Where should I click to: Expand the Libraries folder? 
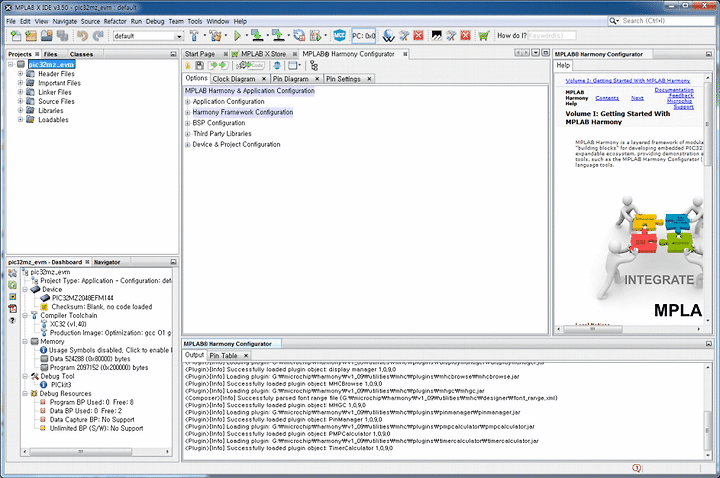20,110
